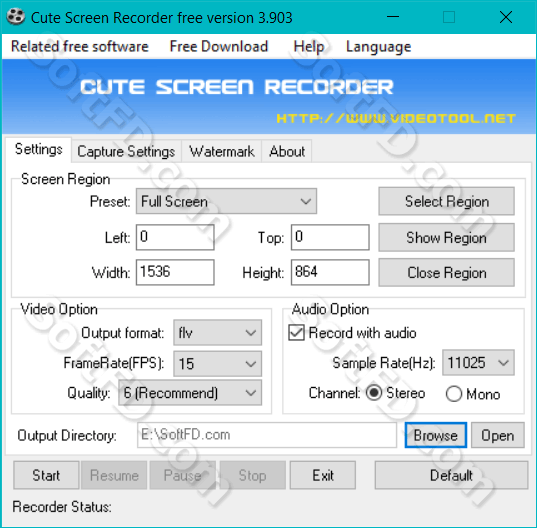Open the Watermark tab
Viewport: 537px width, 528px height.
click(x=222, y=151)
